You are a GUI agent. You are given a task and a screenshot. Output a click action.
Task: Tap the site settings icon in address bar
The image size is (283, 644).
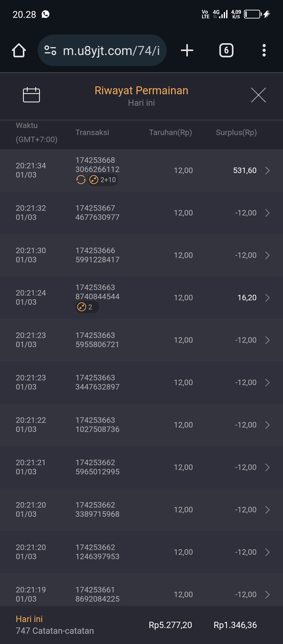click(x=50, y=50)
